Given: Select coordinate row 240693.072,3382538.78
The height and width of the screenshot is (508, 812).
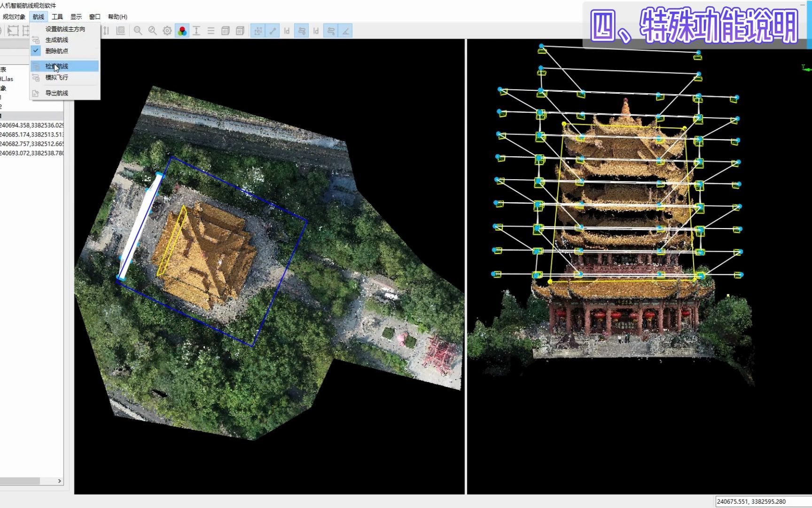Looking at the screenshot, I should point(31,153).
